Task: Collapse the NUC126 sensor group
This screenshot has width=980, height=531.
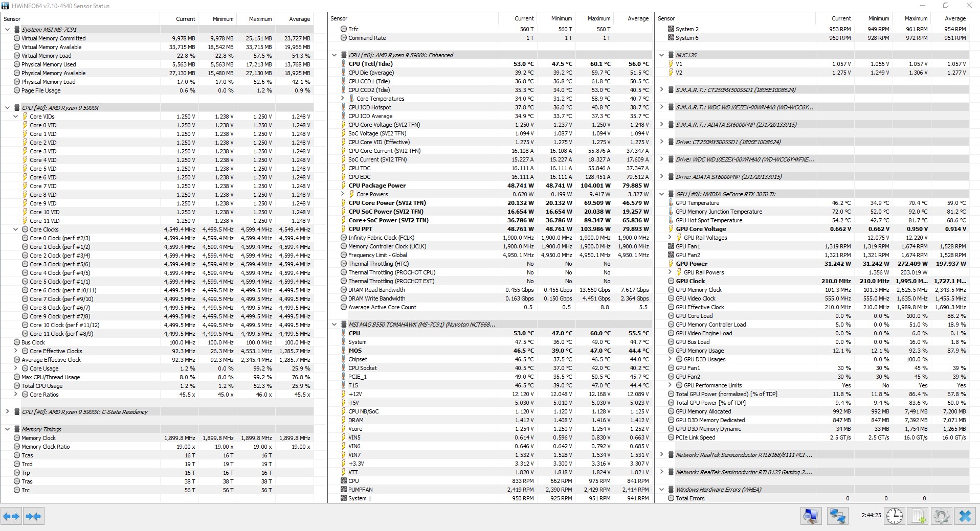Action: point(661,55)
